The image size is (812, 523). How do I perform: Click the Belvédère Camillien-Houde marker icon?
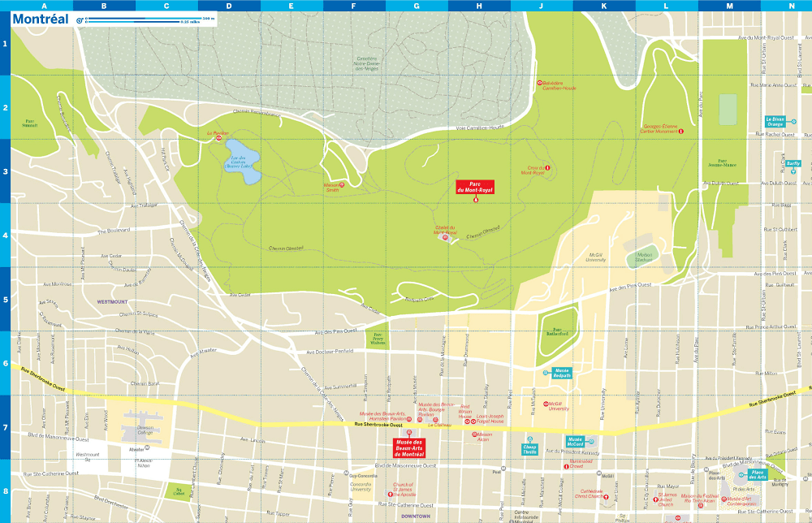pos(539,83)
